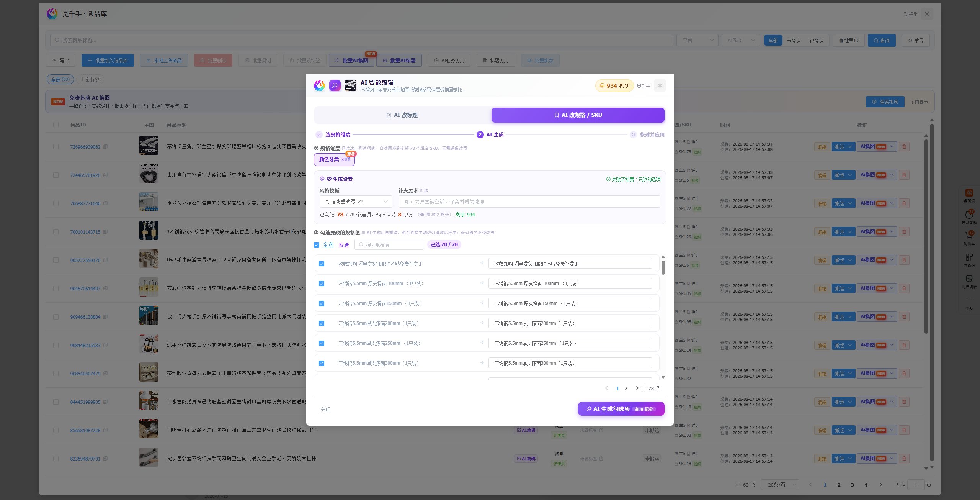Screen dimensions: 980x500
Task: Click the product thumbnail in AI 智能编辑 header
Action: click(x=350, y=85)
